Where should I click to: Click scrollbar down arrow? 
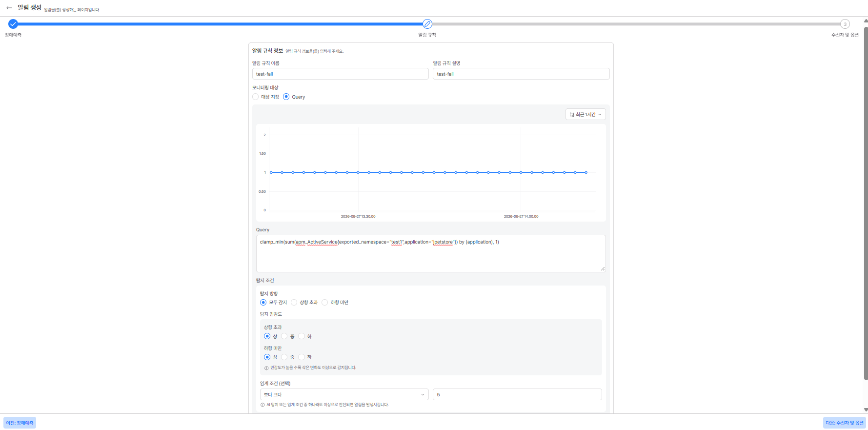(866, 410)
